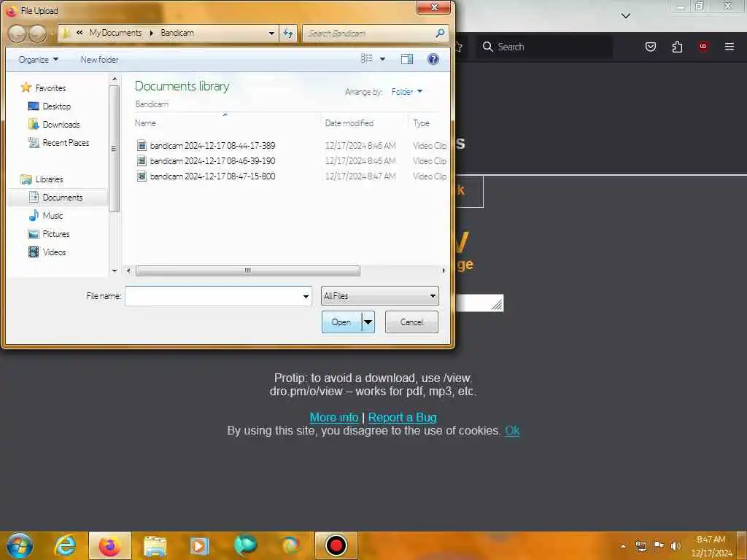Click the file list's right scroll arrow

click(444, 271)
